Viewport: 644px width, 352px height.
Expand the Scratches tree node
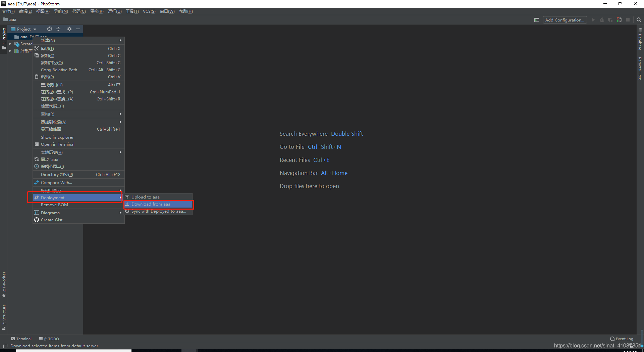pos(10,44)
